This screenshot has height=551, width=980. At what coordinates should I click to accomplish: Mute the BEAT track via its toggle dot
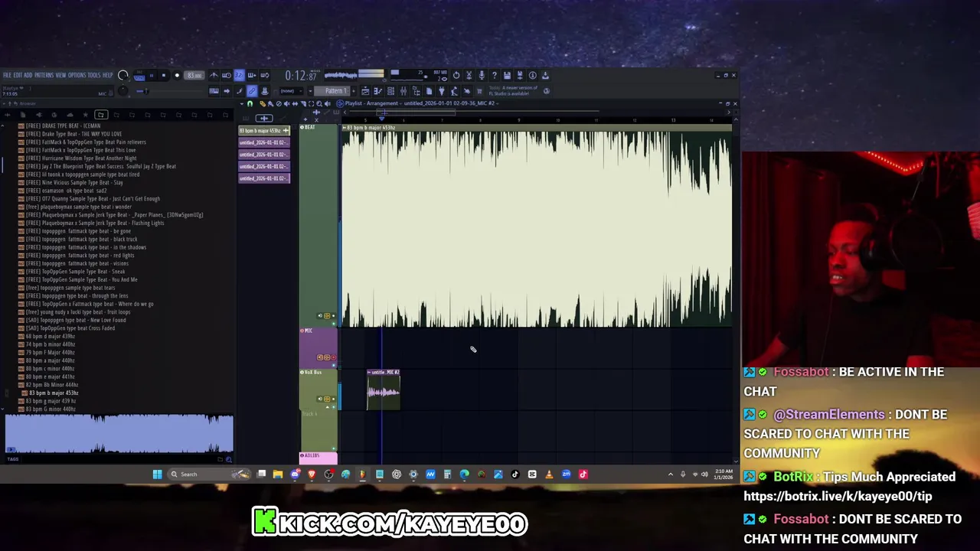[334, 324]
